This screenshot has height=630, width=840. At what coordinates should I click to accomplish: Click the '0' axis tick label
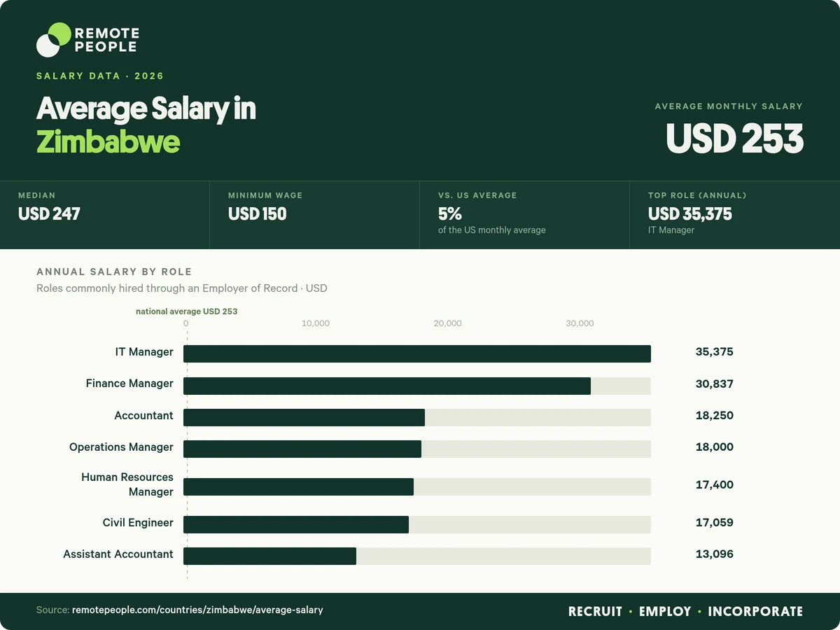pos(185,323)
